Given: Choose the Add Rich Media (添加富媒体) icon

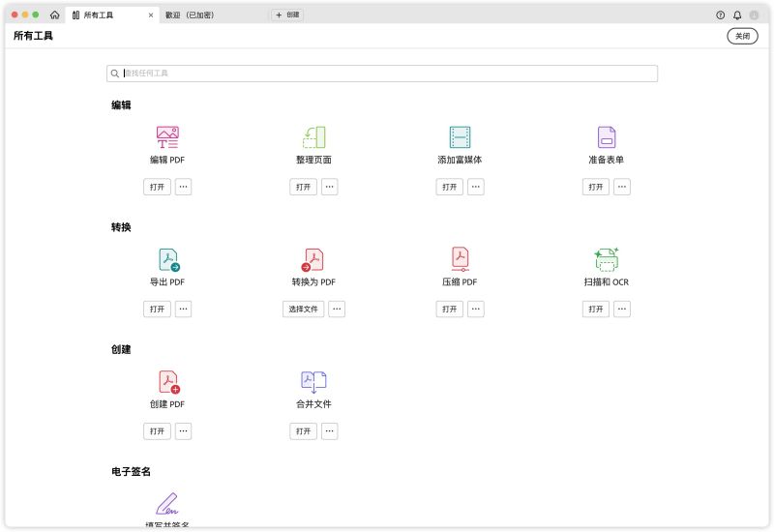Looking at the screenshot, I should 460,137.
